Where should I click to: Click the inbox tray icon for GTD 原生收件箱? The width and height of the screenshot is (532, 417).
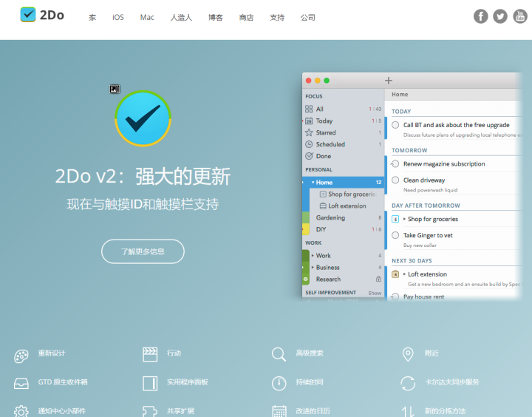21,384
